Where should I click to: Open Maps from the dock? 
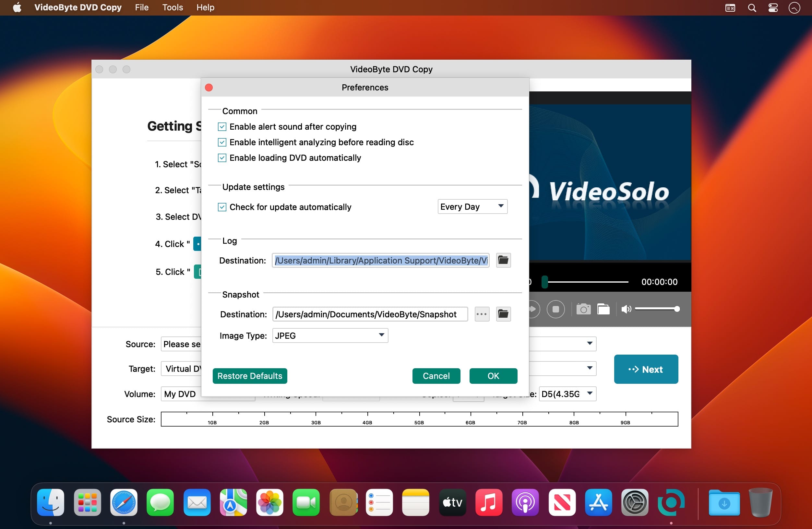[233, 502]
